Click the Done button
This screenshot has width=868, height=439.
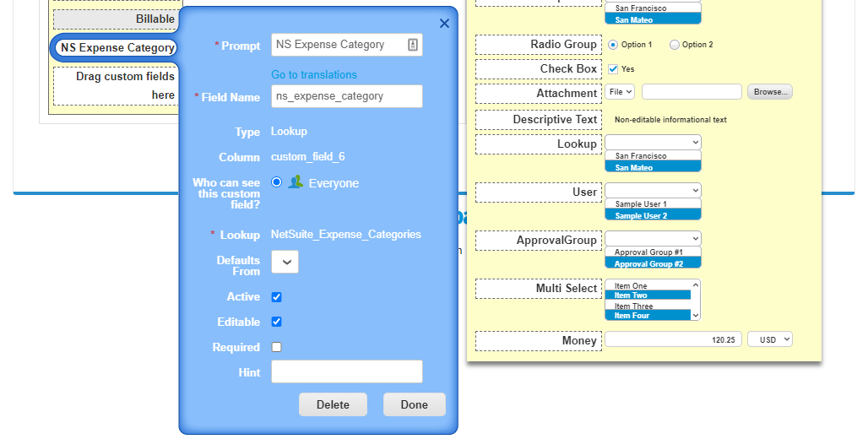(414, 404)
